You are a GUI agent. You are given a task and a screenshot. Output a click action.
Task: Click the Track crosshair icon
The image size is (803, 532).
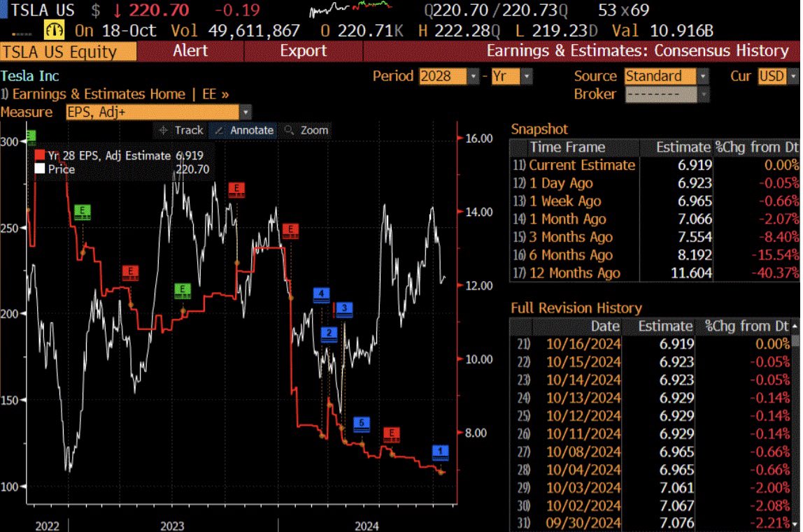(163, 131)
